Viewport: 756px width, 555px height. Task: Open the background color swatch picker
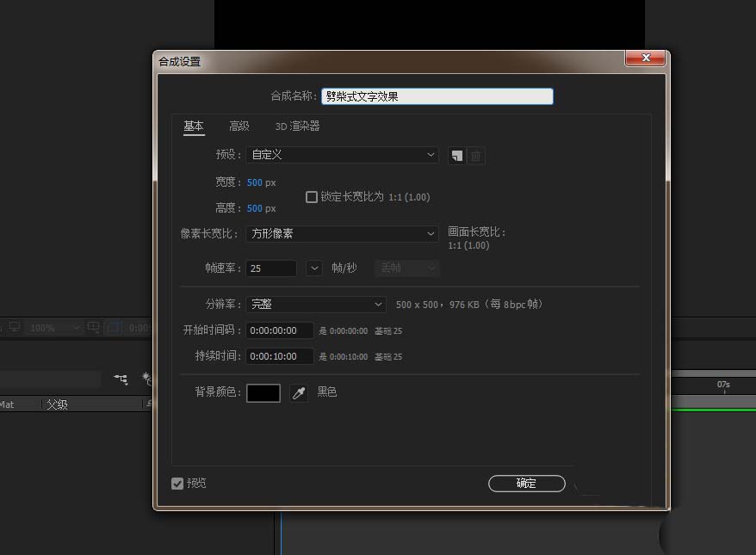tap(264, 392)
